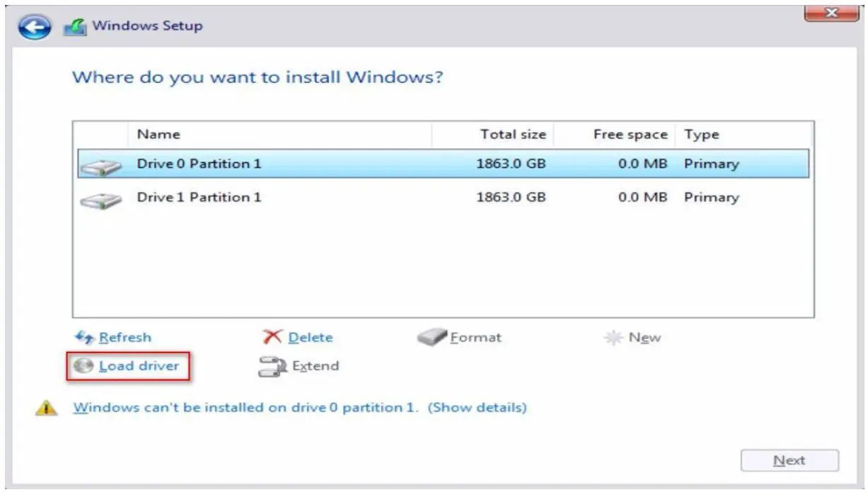
Task: Click the Next button
Action: coord(790,460)
